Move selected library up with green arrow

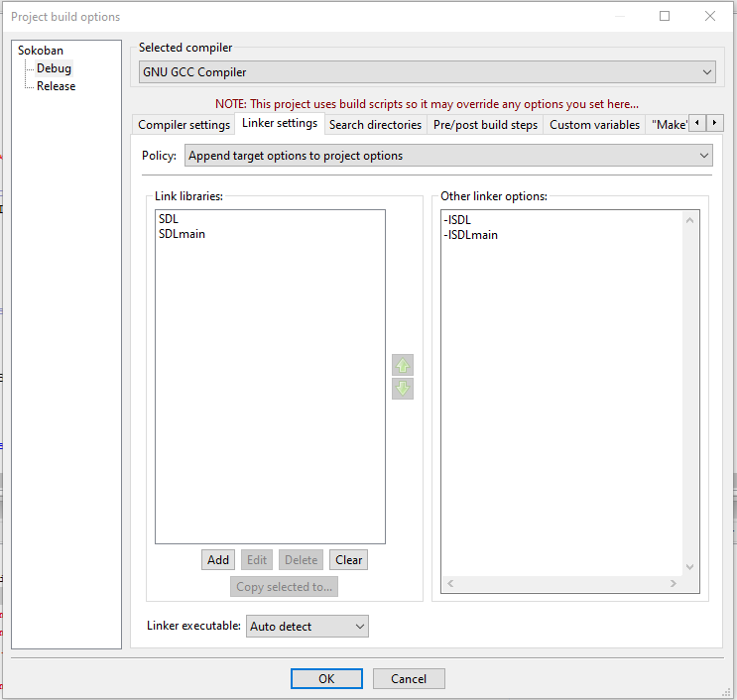[403, 365]
